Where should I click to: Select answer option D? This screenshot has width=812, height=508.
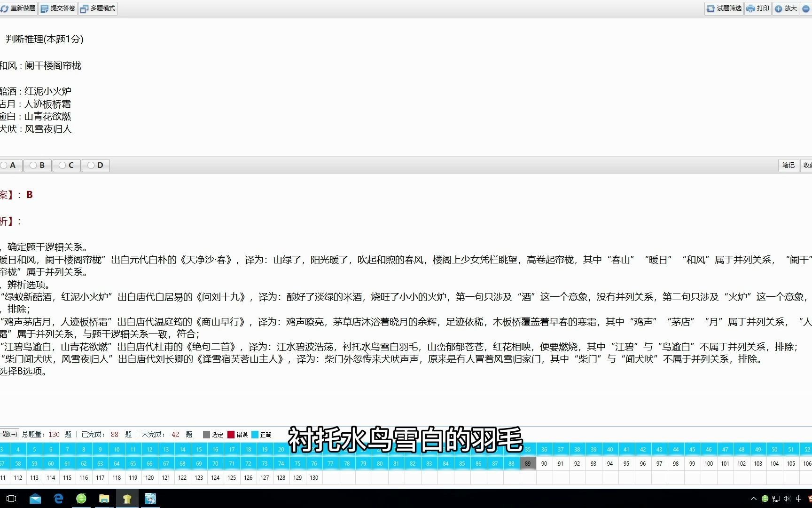point(96,166)
